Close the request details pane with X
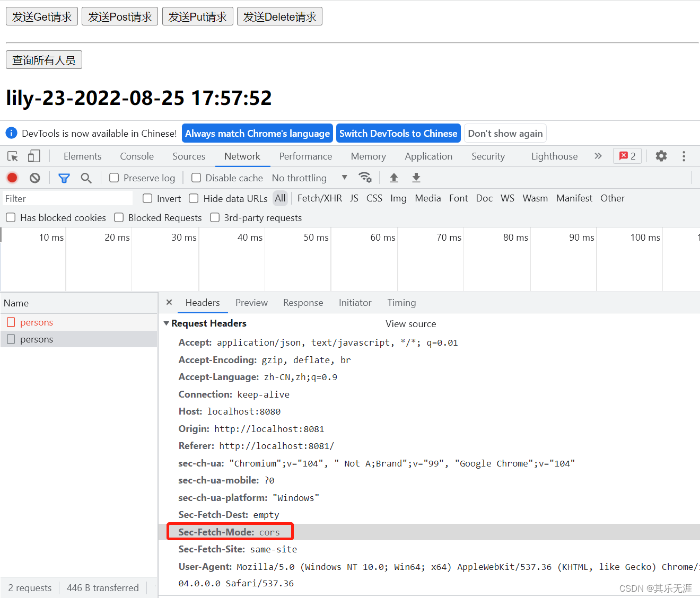Screen dimensions: 700x598 click(x=169, y=302)
